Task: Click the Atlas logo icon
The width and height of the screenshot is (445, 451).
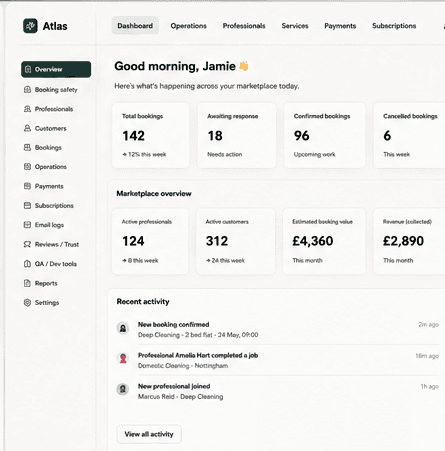Action: click(x=30, y=26)
